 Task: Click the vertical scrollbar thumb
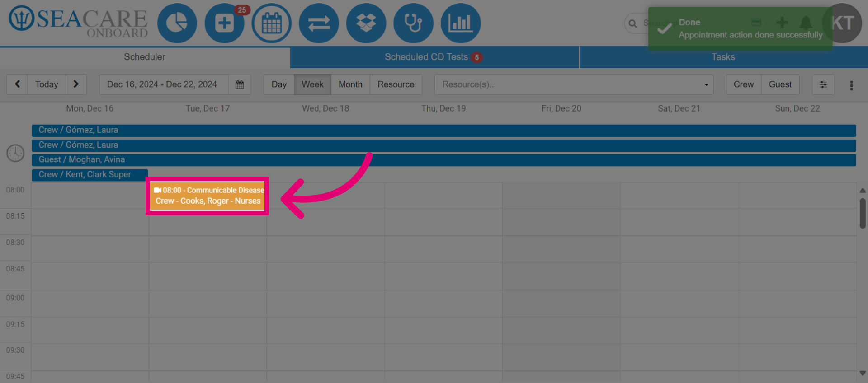pyautogui.click(x=863, y=213)
